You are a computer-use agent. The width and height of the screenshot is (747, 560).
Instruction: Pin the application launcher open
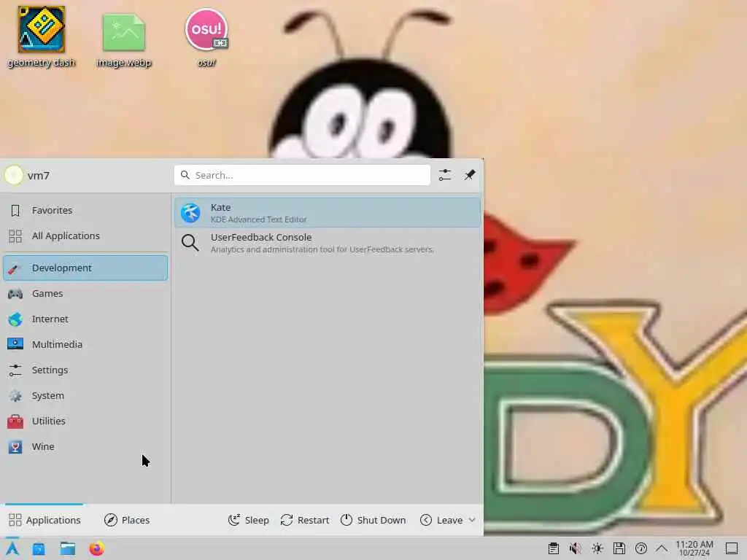pos(470,175)
